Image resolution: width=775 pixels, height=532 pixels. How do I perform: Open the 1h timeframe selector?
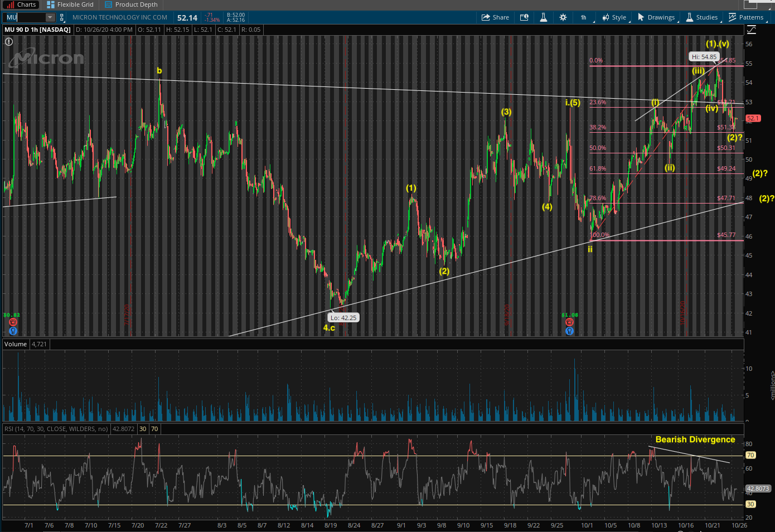[584, 17]
